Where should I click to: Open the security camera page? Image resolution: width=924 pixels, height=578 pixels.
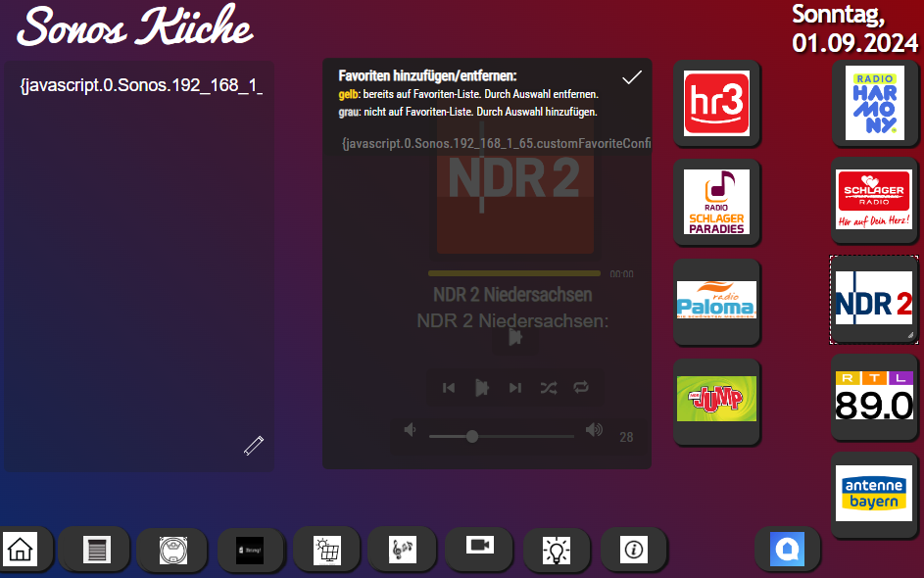(479, 547)
